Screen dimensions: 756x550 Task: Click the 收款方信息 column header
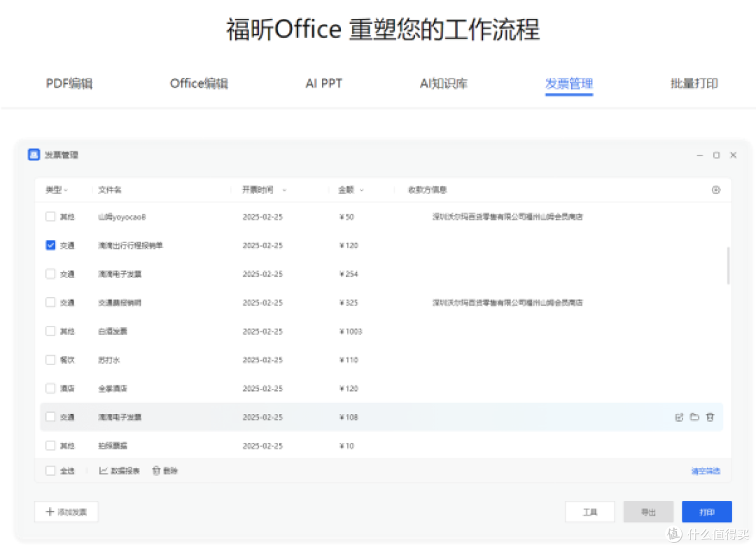pyautogui.click(x=428, y=190)
